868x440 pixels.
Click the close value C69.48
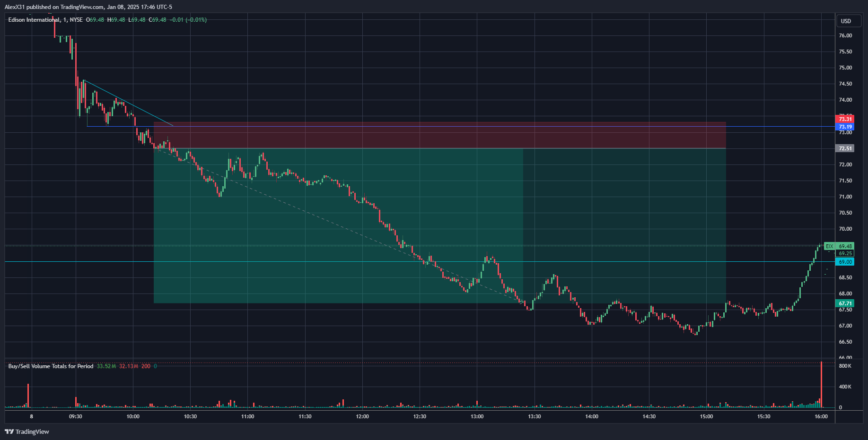click(158, 20)
